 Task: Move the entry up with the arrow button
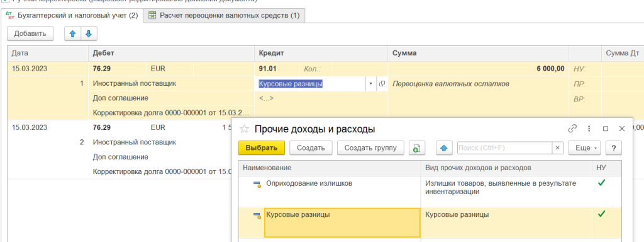[73, 34]
